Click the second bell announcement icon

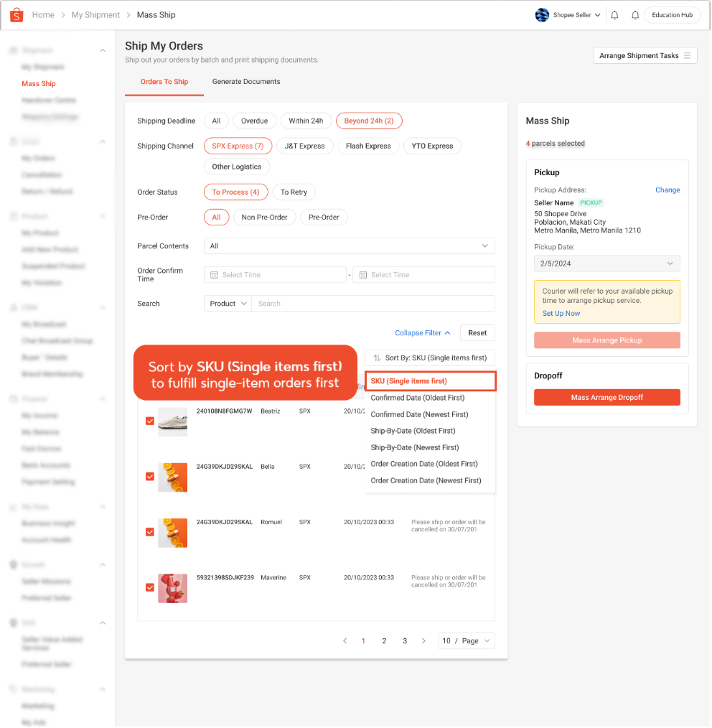634,14
